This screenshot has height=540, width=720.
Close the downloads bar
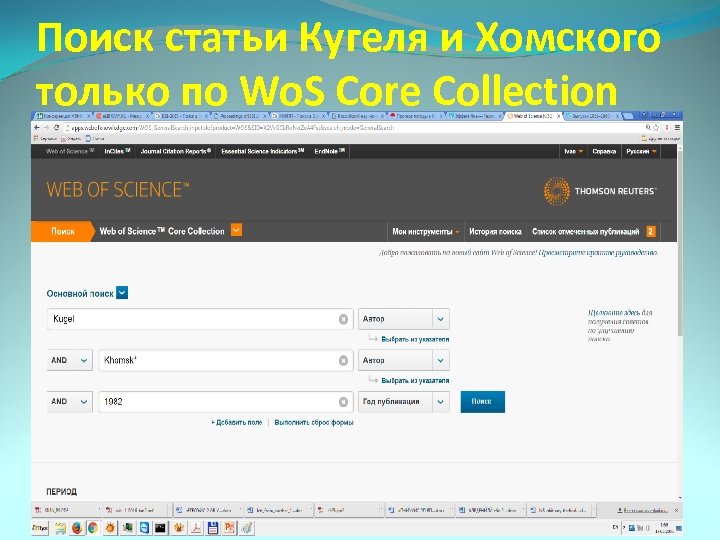point(676,510)
